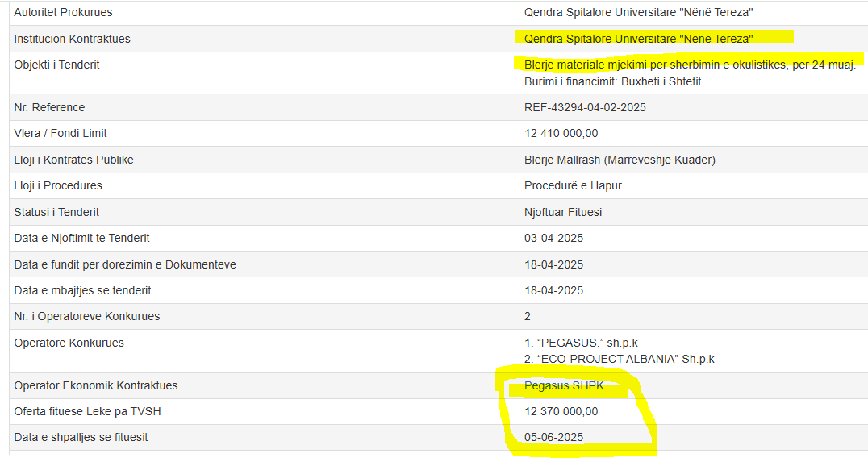This screenshot has width=868, height=458.
Task: Click the Operator Ekonomik Kontraktues label
Action: [x=96, y=385]
